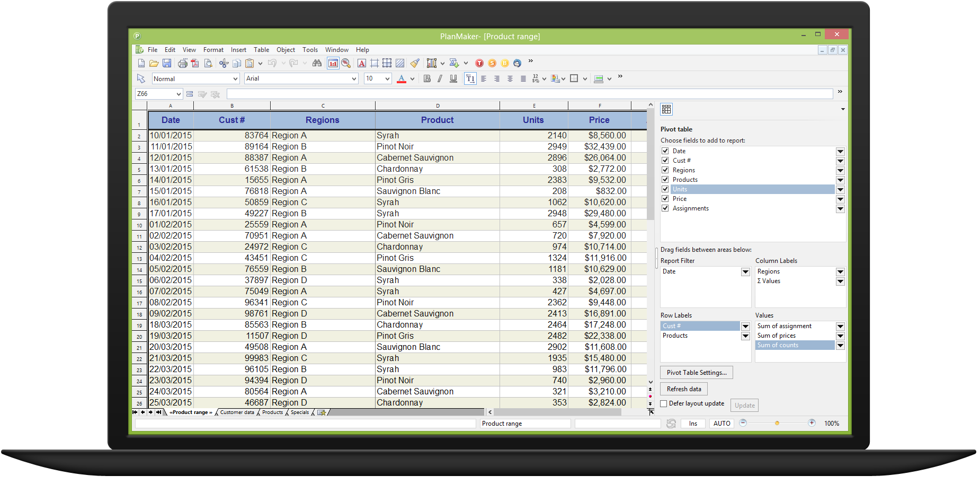Uncheck the Regions field checkbox
The width and height of the screenshot is (980, 493).
(x=665, y=170)
